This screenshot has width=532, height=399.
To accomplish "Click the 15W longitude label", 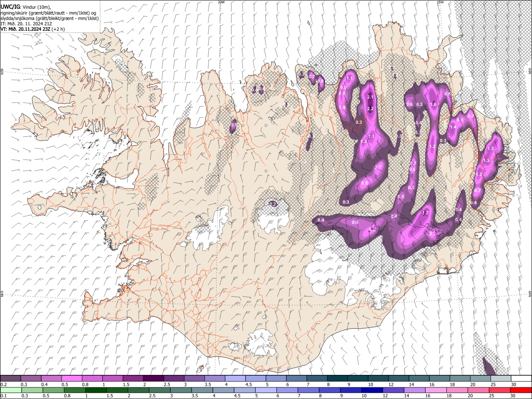I will (x=440, y=2).
